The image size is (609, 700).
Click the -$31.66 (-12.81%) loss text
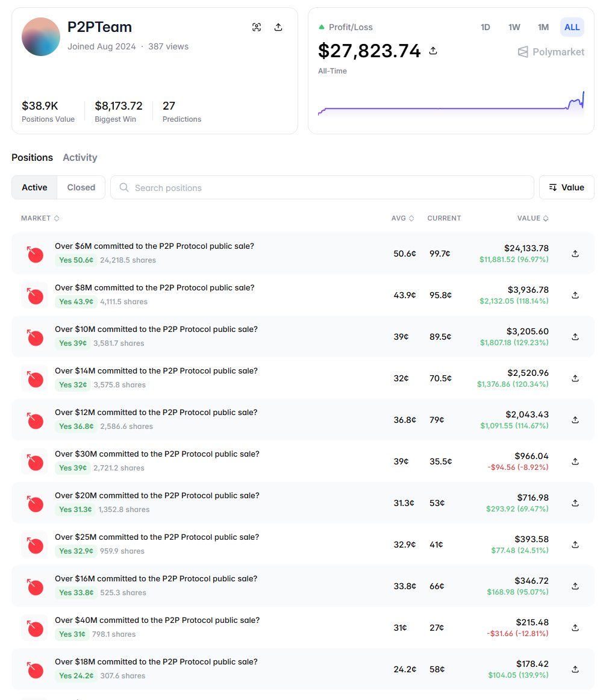click(x=517, y=633)
